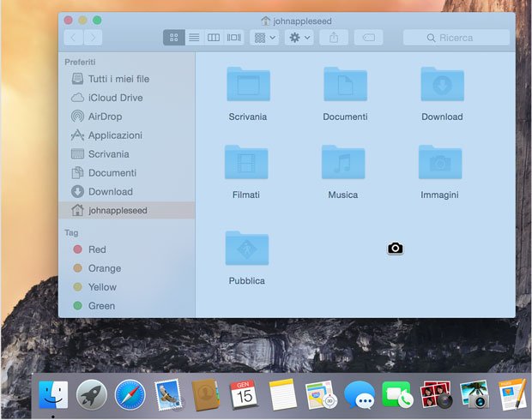Switch to list view

[x=194, y=38]
